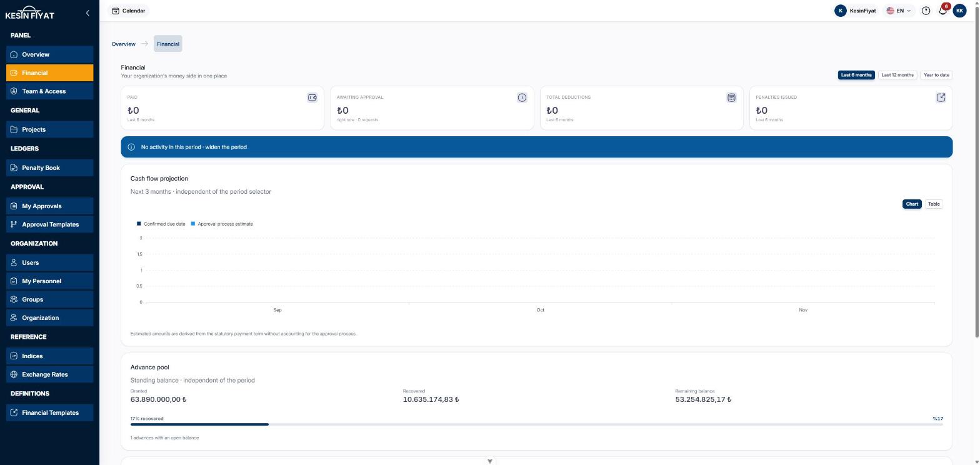Open the Financial Templates page
Image resolution: width=980 pixels, height=465 pixels.
[50, 412]
